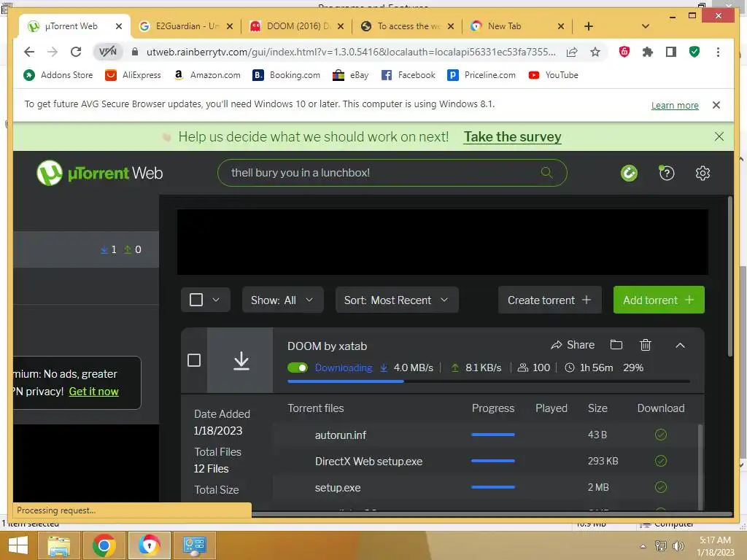
Task: Open uTorrent settings gear
Action: [703, 173]
